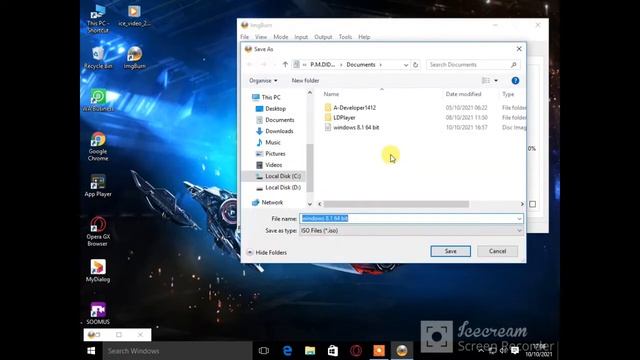
Task: Click the Search Windows taskbar box
Action: [177, 351]
